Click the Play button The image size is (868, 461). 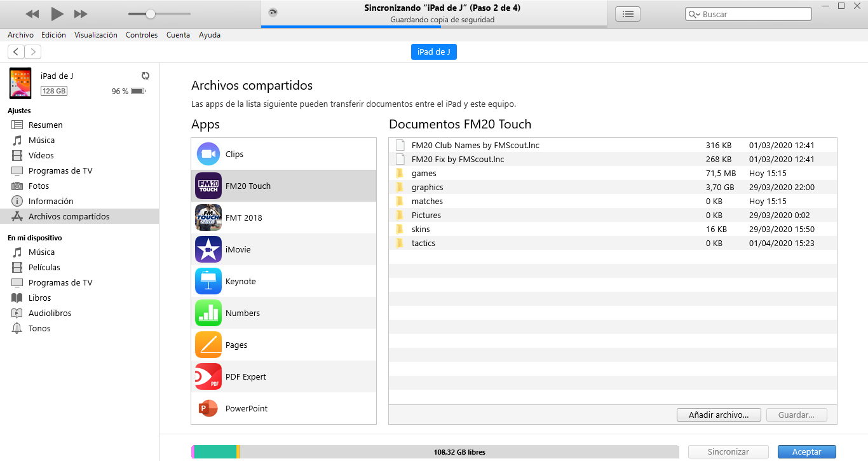coord(57,13)
